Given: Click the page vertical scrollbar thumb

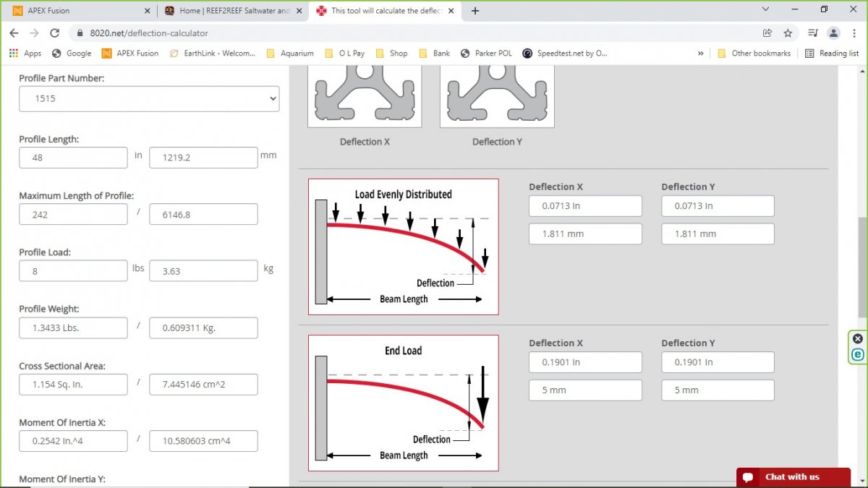Looking at the screenshot, I should tap(862, 267).
